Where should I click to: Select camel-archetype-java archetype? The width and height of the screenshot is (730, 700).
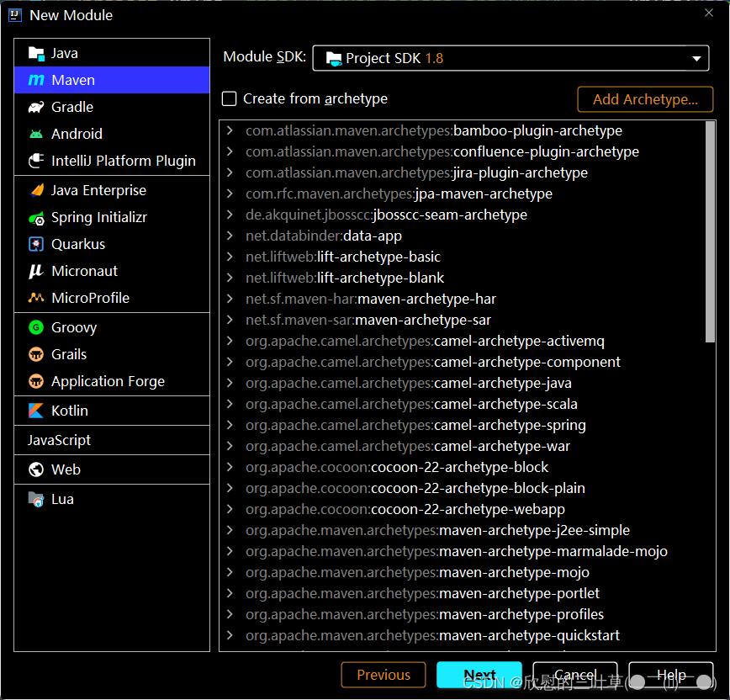pyautogui.click(x=408, y=383)
